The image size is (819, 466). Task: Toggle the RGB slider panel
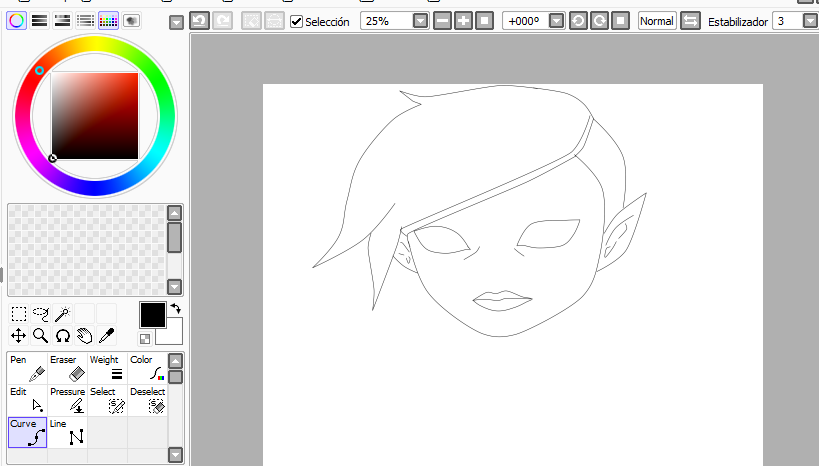40,21
